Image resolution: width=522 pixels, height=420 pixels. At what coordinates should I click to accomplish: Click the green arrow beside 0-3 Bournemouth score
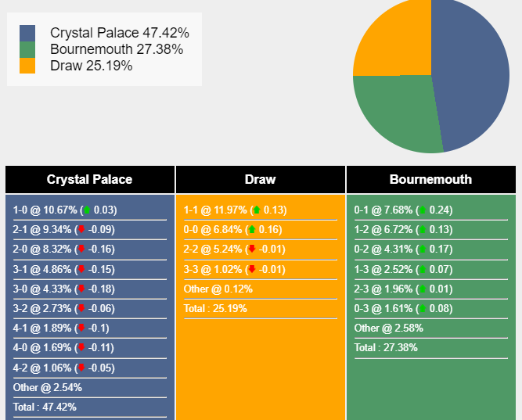(423, 308)
